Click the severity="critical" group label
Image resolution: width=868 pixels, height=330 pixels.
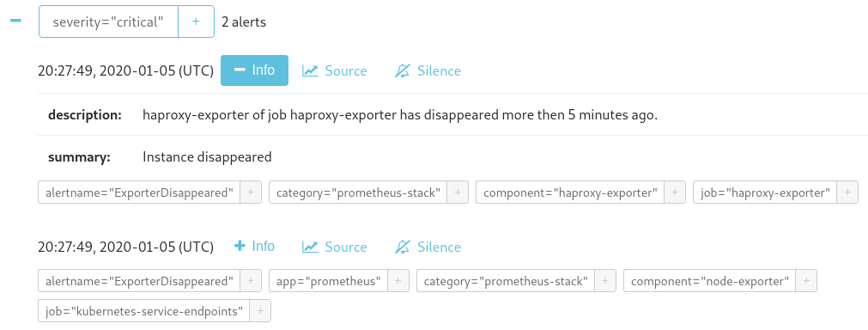(x=108, y=21)
